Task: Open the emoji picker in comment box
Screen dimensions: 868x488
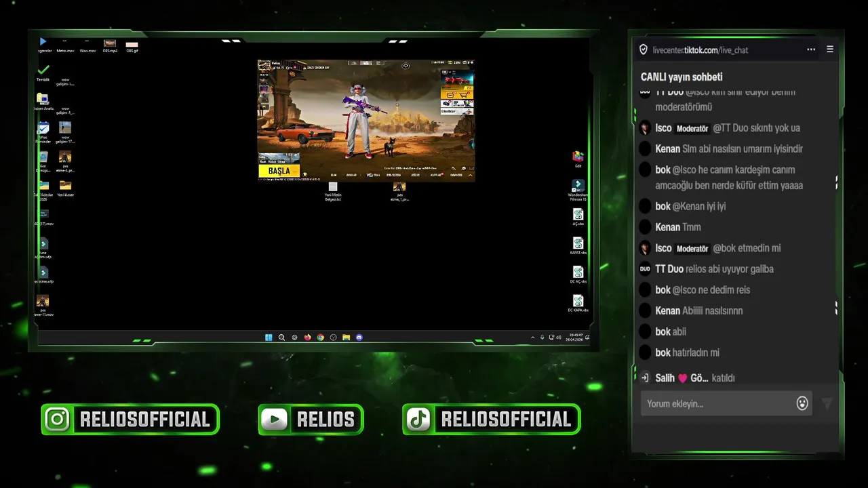Action: tap(802, 403)
